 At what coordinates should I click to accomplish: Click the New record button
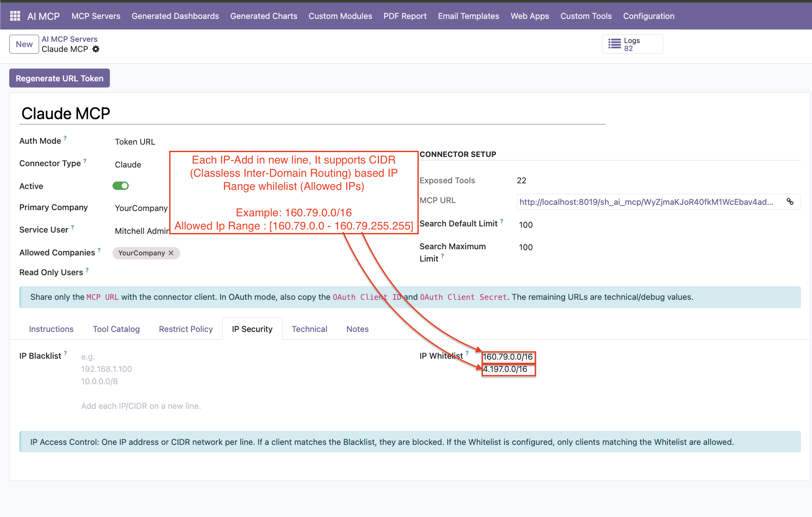coord(24,44)
